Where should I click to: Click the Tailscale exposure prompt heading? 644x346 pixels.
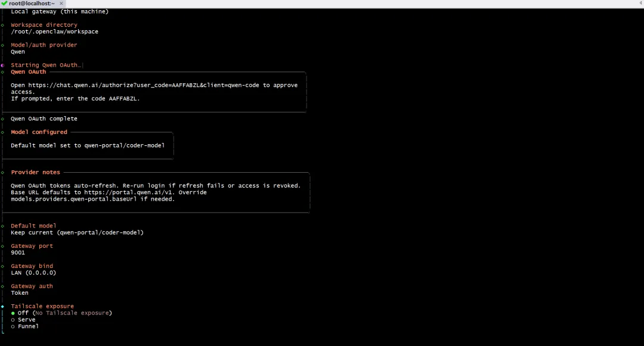42,306
